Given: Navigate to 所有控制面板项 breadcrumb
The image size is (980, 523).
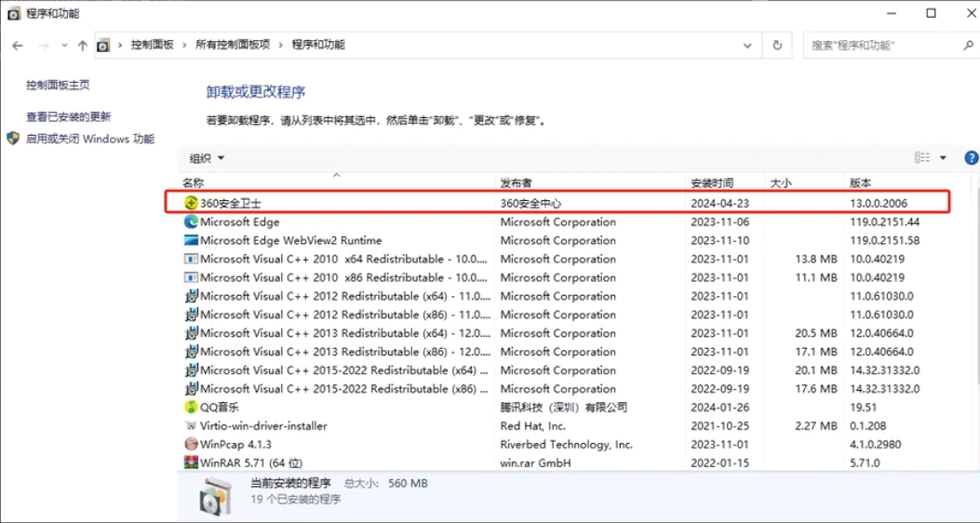Looking at the screenshot, I should [233, 45].
